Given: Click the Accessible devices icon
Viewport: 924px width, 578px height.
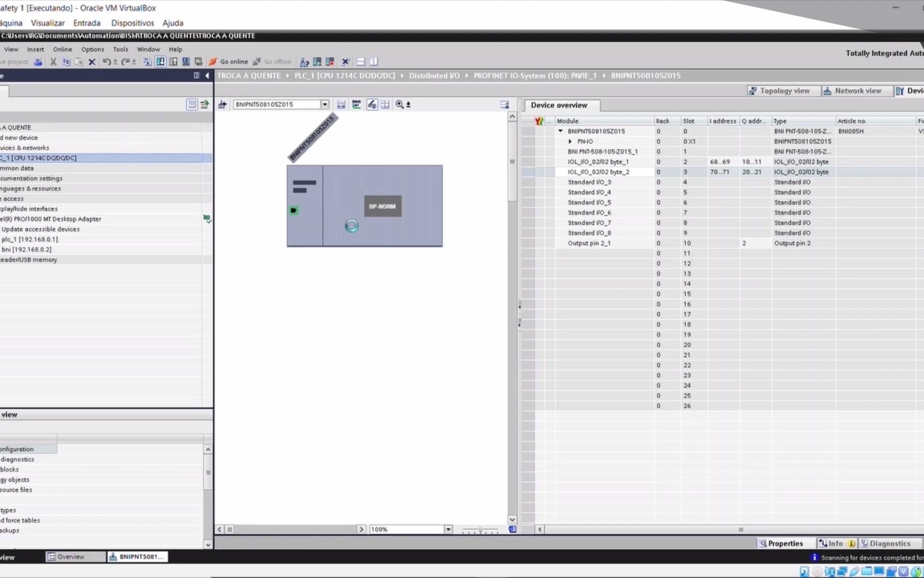Looking at the screenshot, I should coord(304,62).
